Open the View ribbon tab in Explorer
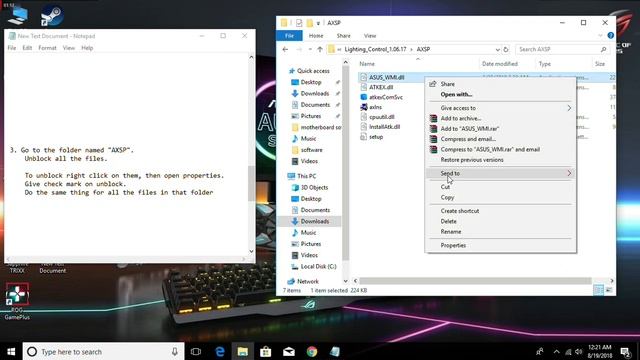Screen dimensions: 640x360 pos(370,36)
